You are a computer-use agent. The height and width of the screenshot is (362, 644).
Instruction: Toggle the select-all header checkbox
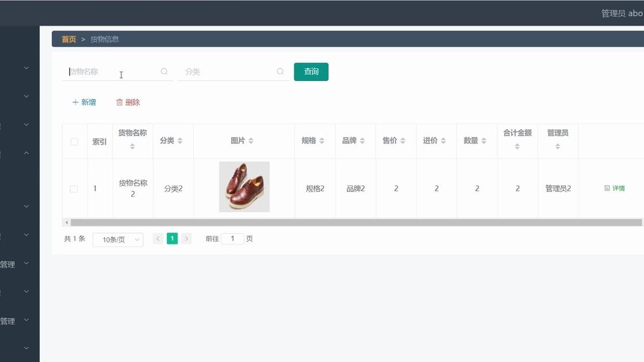click(x=74, y=141)
